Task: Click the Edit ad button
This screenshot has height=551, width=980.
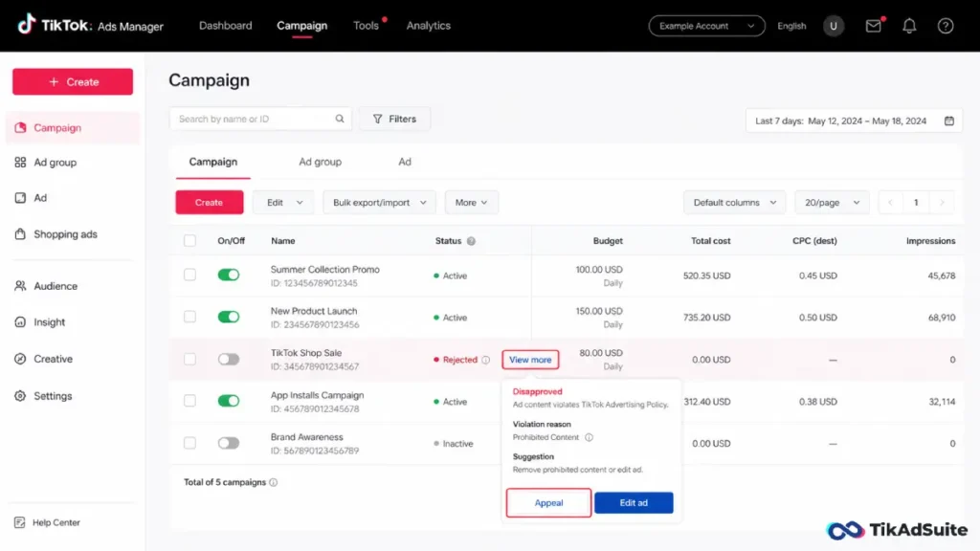Action: (634, 503)
